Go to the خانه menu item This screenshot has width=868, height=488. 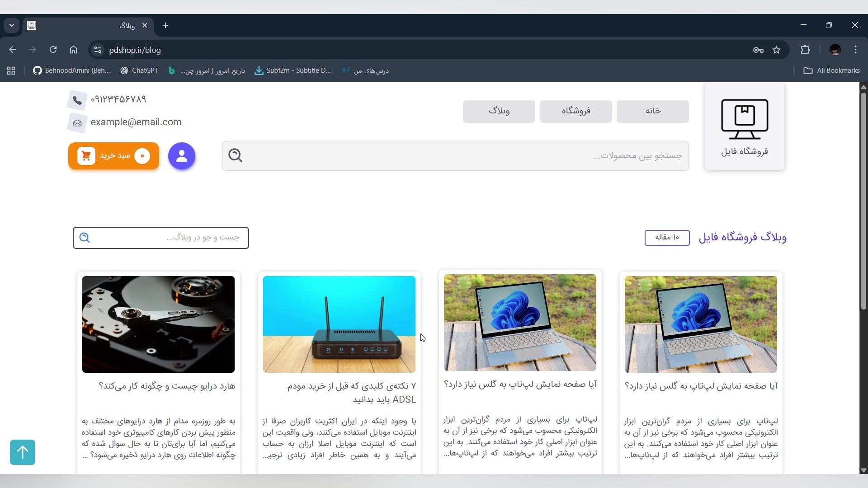(652, 111)
